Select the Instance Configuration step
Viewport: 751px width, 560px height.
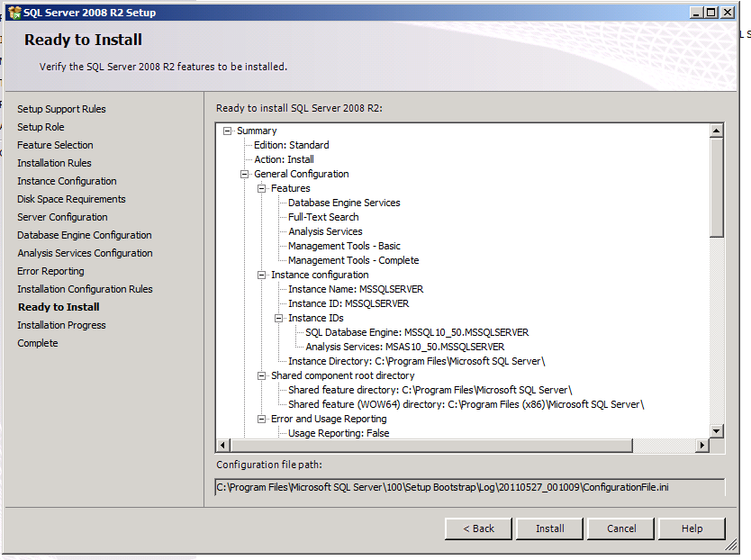click(67, 181)
